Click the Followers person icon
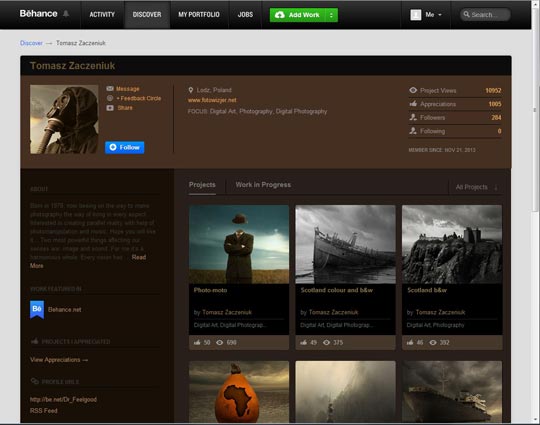This screenshot has width=540, height=425. click(x=413, y=117)
